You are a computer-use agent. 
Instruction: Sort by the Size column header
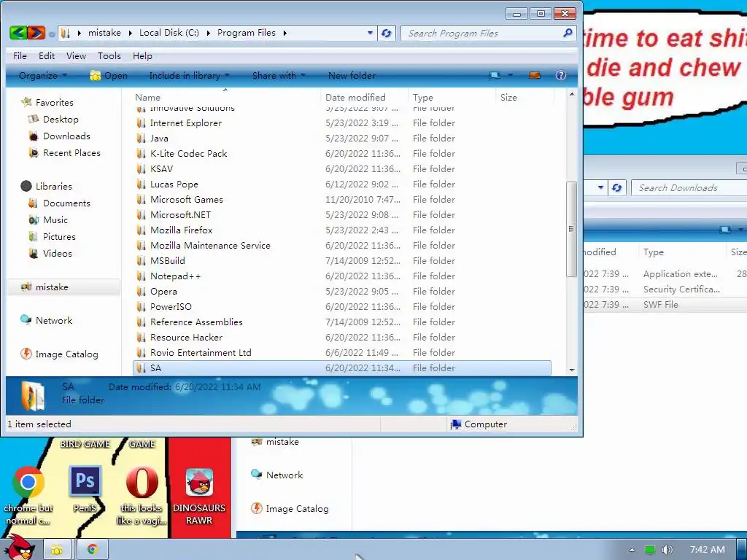coord(525,97)
